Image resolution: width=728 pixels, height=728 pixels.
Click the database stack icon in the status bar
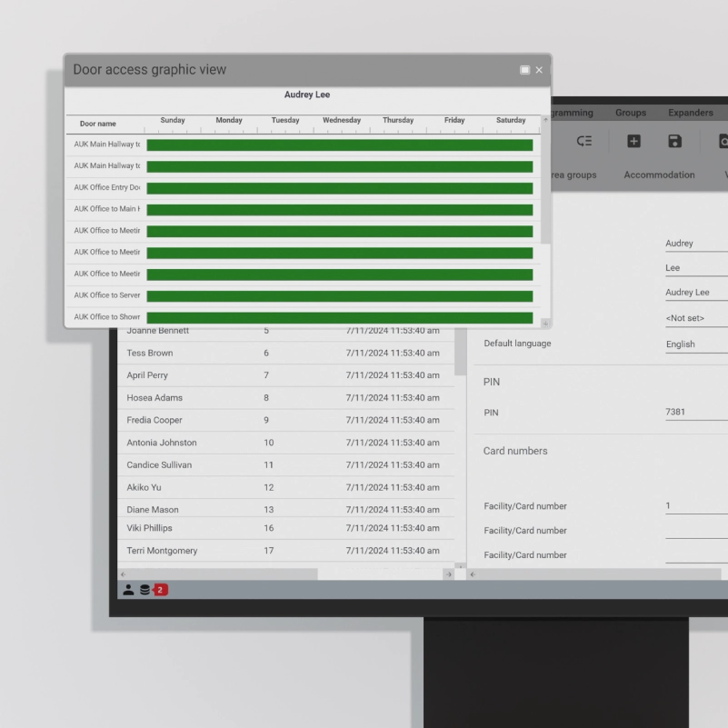pyautogui.click(x=145, y=589)
